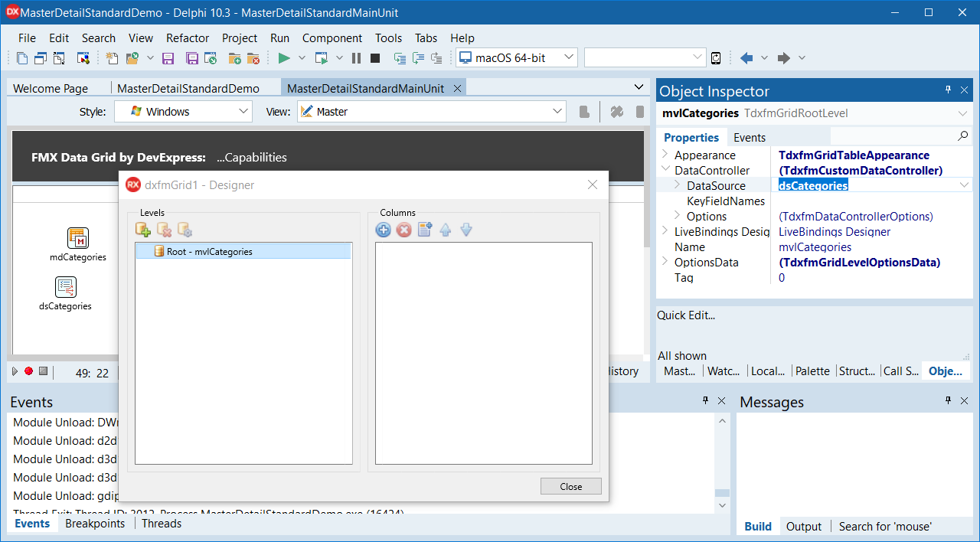980x542 pixels.
Task: Switch to Palette tab
Action: pos(812,371)
